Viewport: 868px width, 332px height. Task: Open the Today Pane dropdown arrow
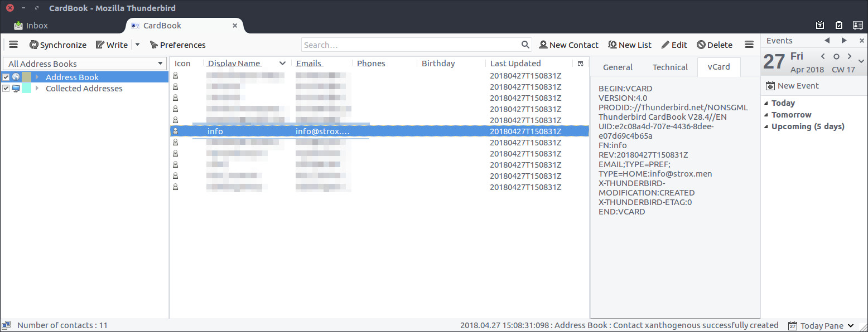(x=851, y=325)
